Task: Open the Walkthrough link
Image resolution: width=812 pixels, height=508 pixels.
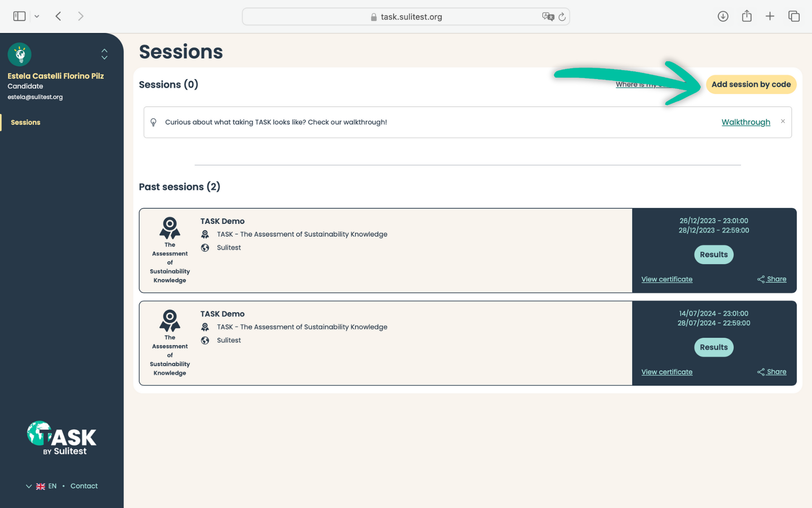Action: [x=745, y=122]
